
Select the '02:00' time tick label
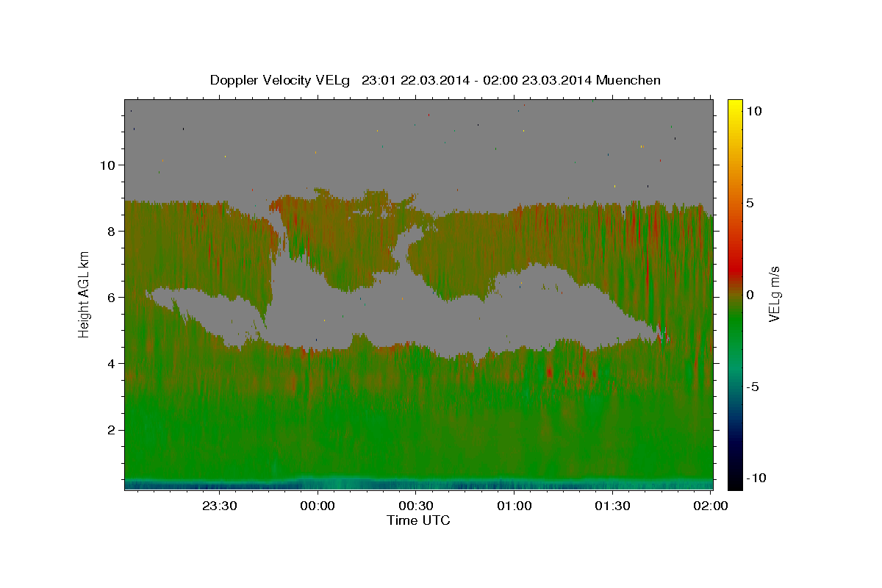(710, 506)
